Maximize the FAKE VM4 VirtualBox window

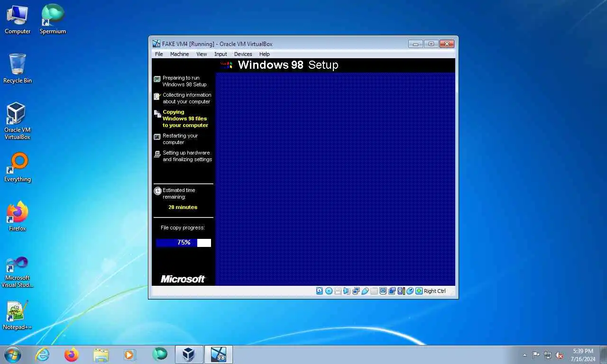click(x=431, y=44)
